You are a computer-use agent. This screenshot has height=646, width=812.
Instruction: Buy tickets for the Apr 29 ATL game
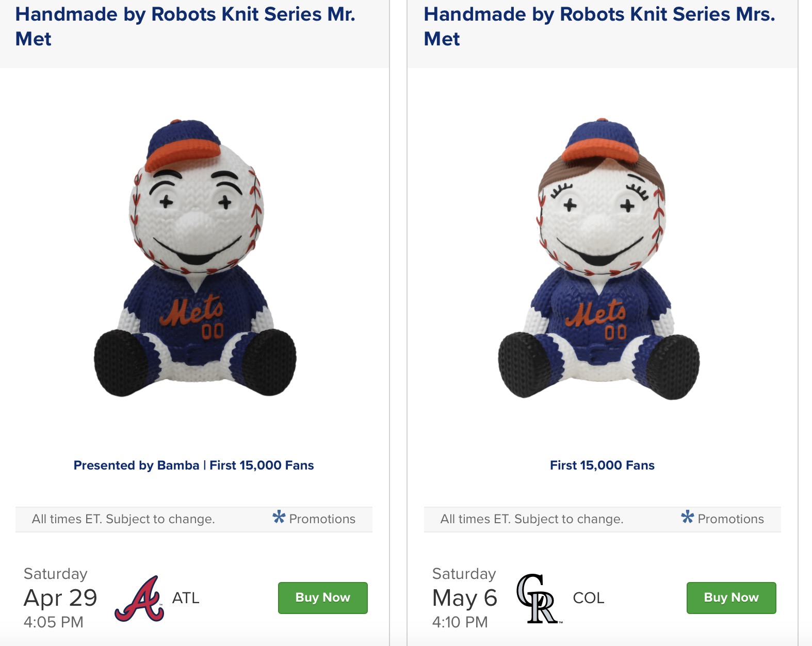(x=323, y=598)
